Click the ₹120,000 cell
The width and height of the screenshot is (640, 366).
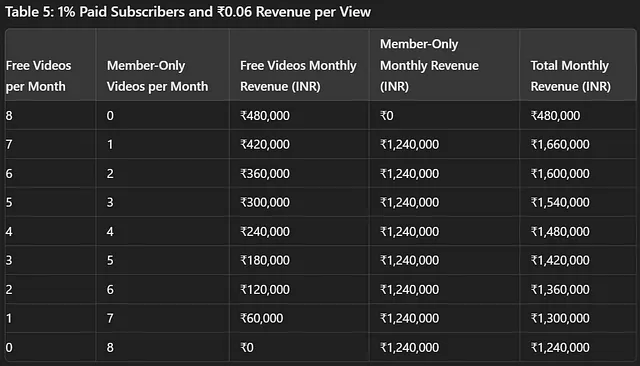point(265,289)
